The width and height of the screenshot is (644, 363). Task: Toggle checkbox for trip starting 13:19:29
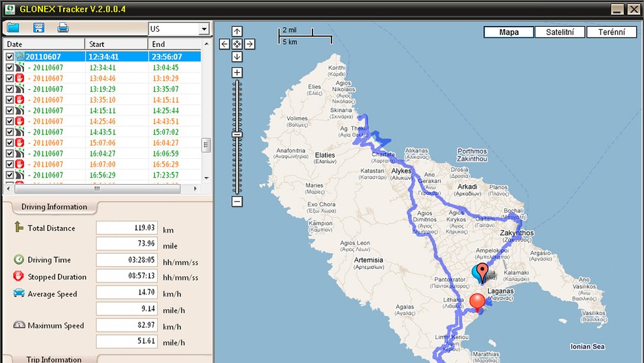[x=10, y=88]
